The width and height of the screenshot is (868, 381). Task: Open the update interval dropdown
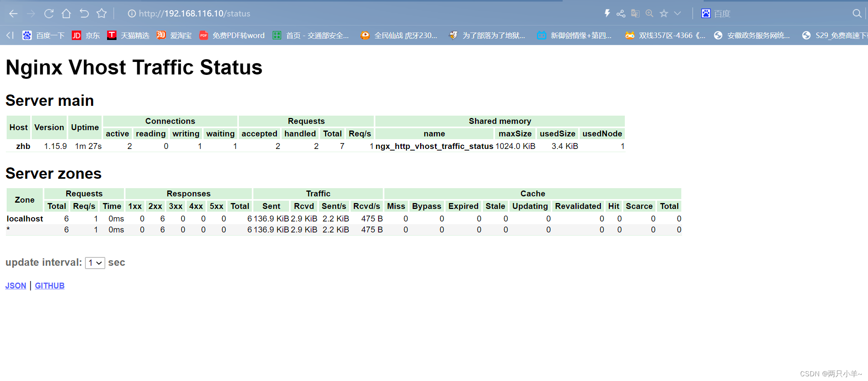click(x=95, y=263)
